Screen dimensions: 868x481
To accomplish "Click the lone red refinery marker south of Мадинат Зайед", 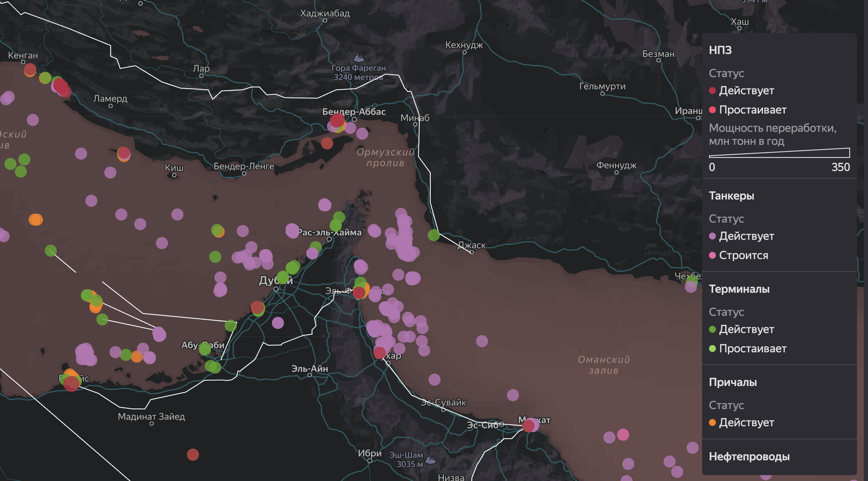I will click(x=193, y=455).
